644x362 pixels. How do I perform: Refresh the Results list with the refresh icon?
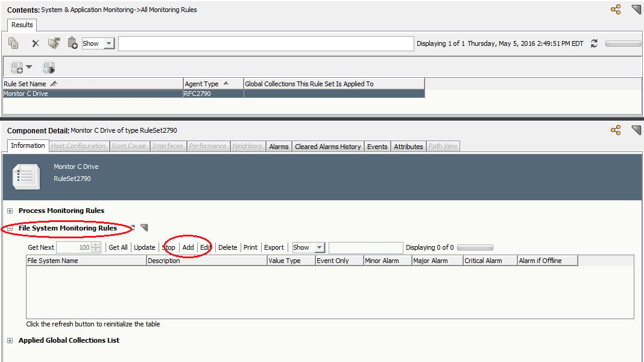[594, 43]
